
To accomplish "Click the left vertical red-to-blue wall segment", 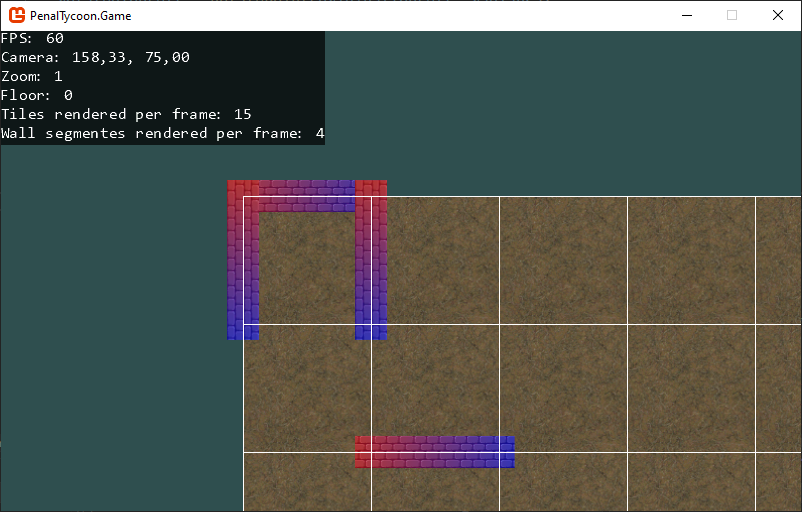I will point(243,260).
